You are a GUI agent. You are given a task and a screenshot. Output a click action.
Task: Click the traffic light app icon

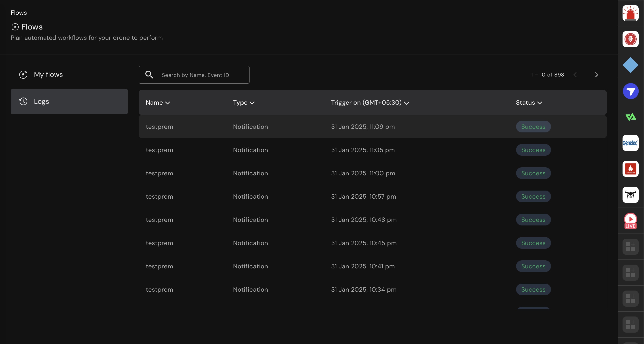[630, 39]
